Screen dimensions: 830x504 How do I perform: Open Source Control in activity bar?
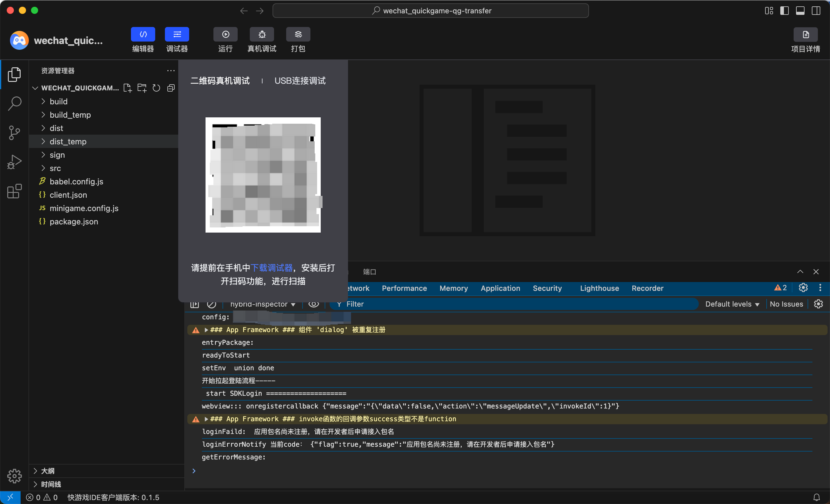point(14,133)
